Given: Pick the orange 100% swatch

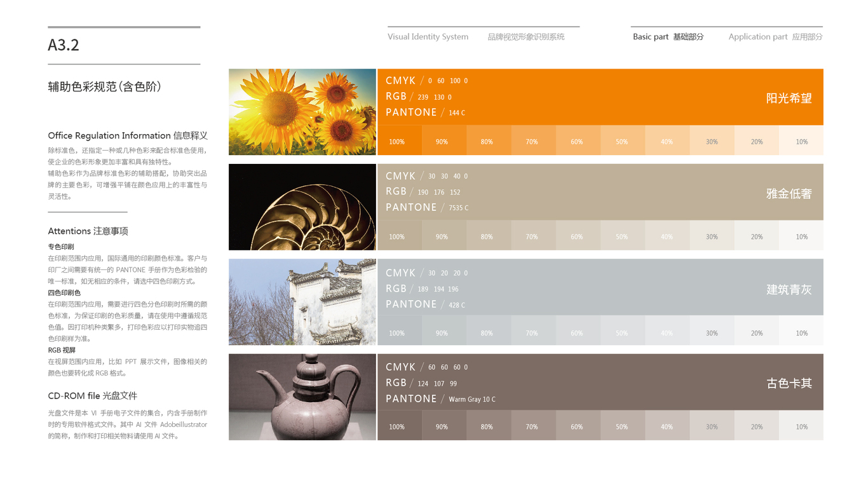Looking at the screenshot, I should point(400,140).
